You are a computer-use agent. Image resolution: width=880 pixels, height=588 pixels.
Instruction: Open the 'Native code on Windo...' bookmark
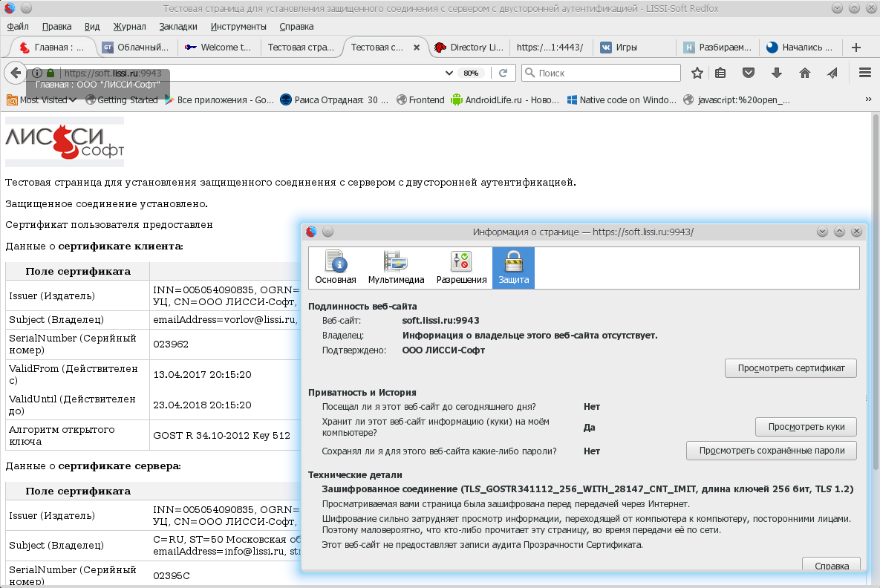tap(622, 100)
